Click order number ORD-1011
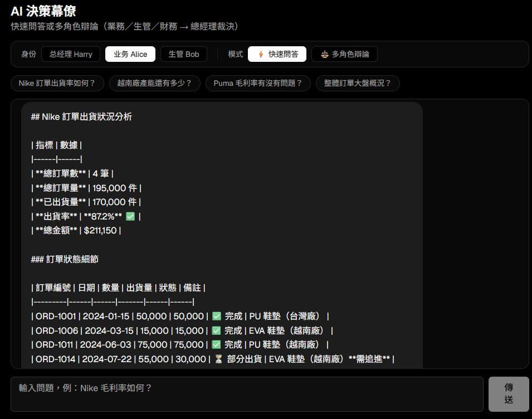This screenshot has height=419, width=532. tap(54, 345)
